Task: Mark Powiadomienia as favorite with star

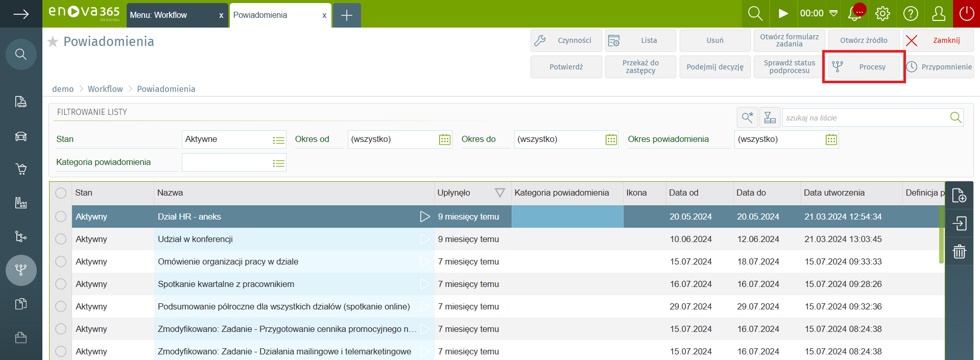Action: [53, 42]
